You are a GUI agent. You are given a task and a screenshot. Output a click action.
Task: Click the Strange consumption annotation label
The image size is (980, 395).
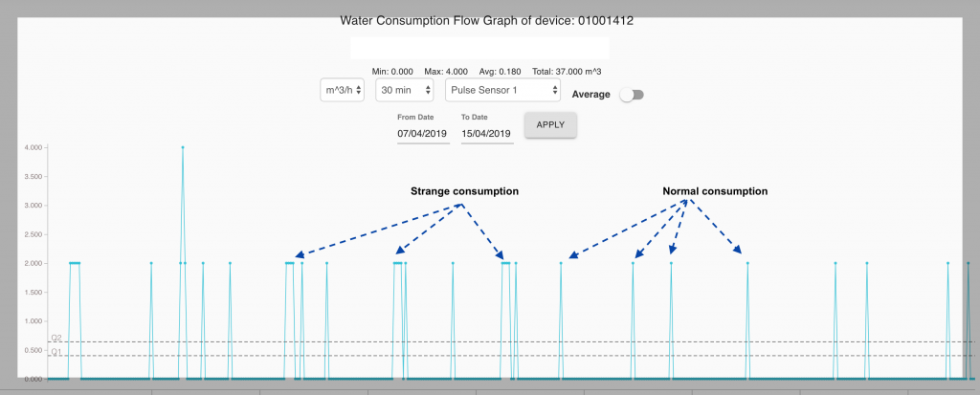464,191
